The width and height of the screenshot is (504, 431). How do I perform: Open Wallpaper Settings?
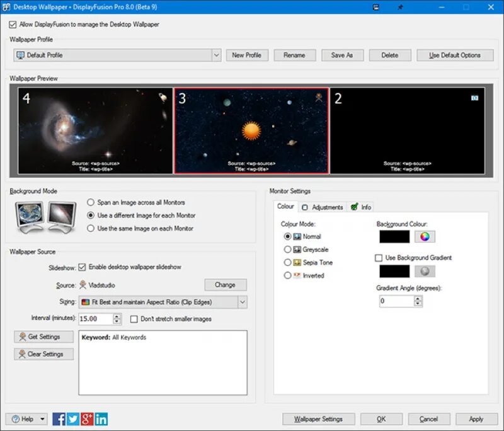319,419
